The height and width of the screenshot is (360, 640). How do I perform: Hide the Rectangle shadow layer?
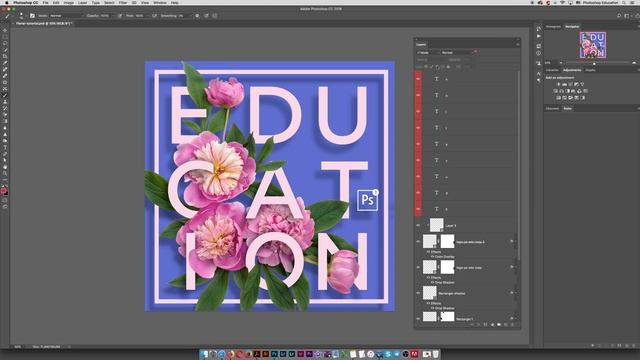pos(418,293)
